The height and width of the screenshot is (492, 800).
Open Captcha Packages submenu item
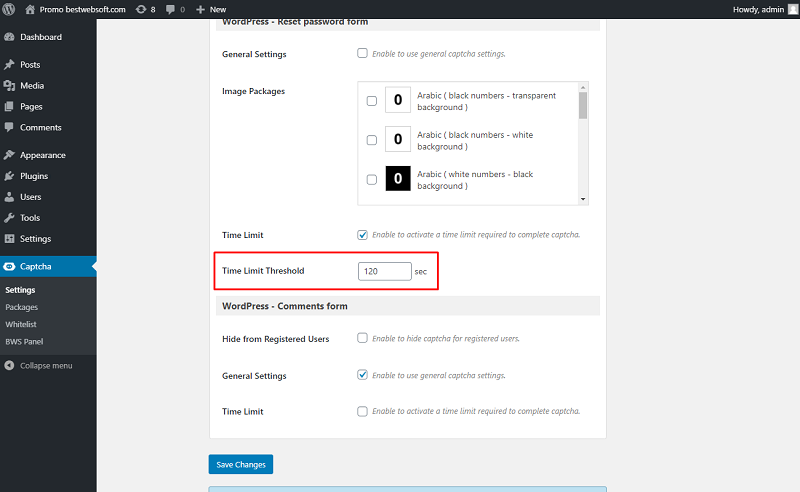[x=21, y=307]
